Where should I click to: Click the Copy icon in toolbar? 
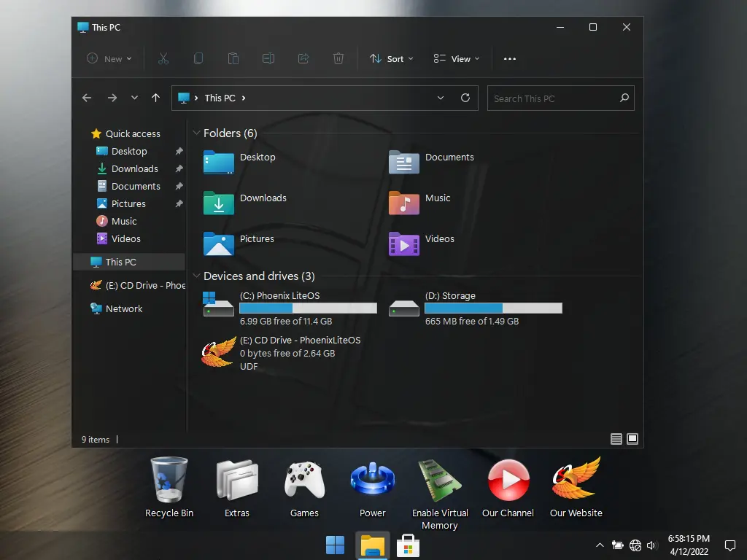point(198,58)
